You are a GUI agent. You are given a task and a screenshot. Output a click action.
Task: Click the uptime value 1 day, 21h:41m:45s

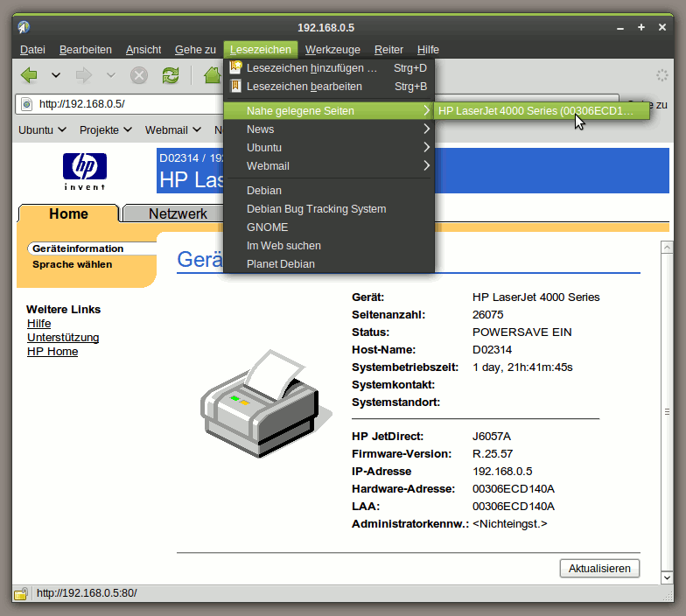point(522,367)
